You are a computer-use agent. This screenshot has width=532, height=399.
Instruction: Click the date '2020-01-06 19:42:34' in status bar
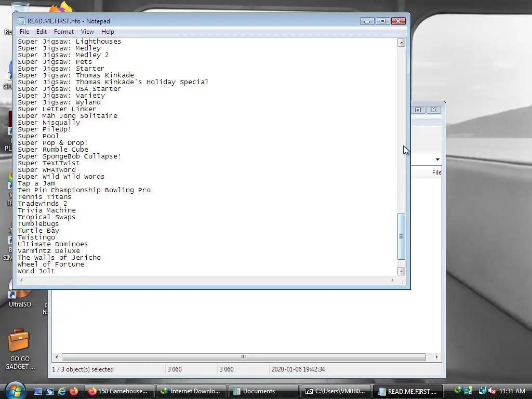[298, 369]
